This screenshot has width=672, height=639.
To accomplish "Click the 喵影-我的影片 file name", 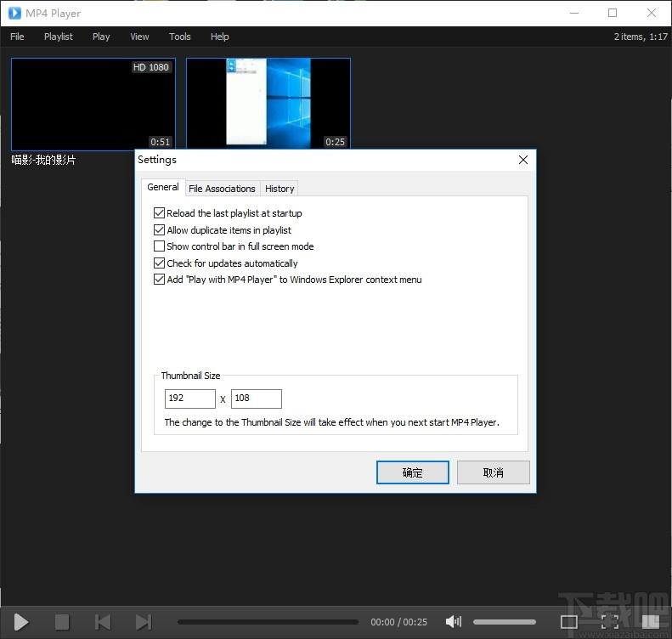I will coord(43,161).
